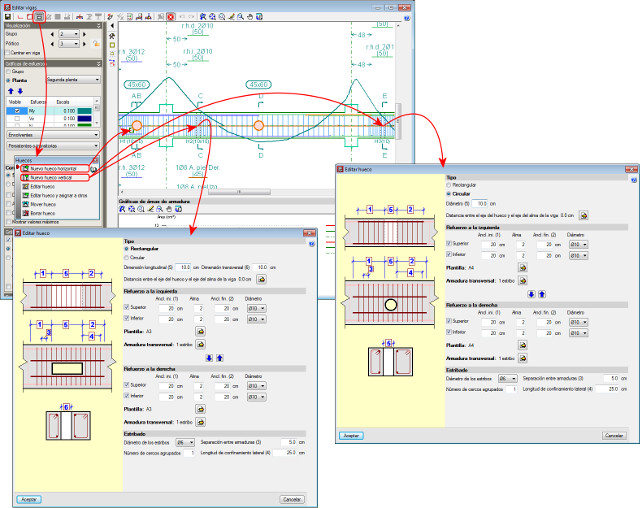The width and height of the screenshot is (640, 508).
Task: Click Cancelar in the right Editar hueco dialog
Action: [x=612, y=436]
